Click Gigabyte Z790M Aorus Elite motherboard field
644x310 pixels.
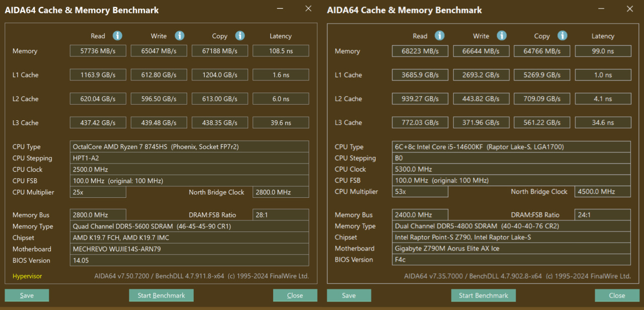click(x=511, y=249)
